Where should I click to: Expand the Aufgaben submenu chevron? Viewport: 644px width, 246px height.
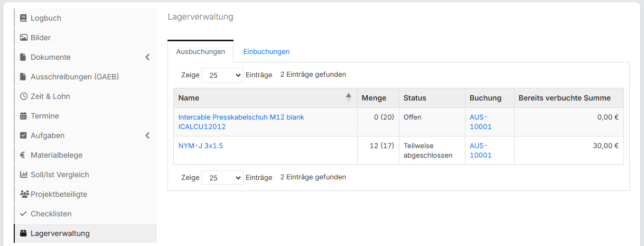[x=147, y=135]
